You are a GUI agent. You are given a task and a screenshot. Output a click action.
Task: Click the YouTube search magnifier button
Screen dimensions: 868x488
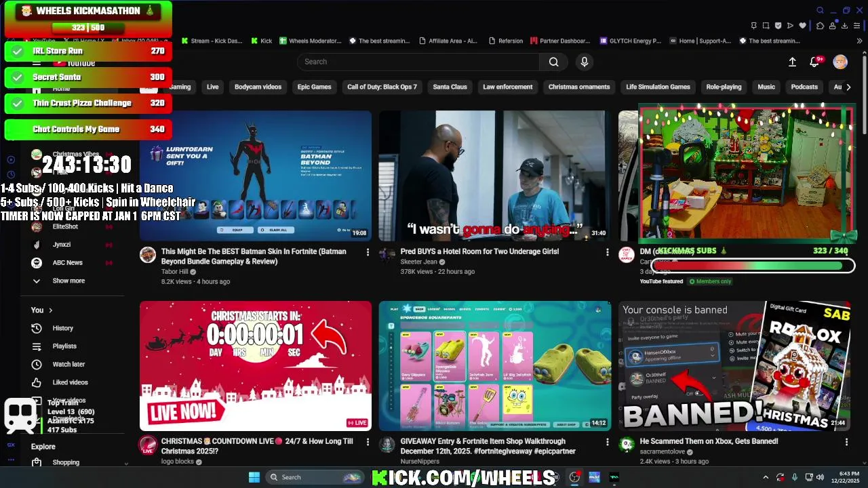(x=554, y=62)
